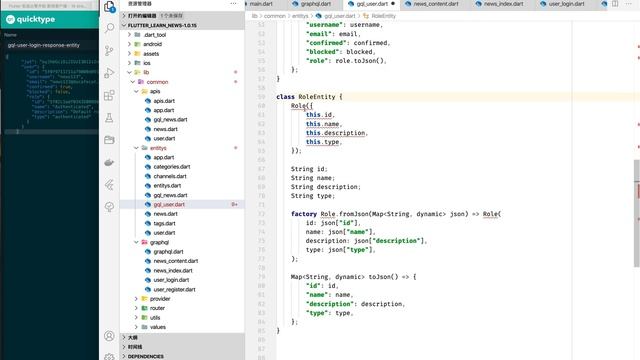This screenshot has height=360, width=640.
Task: Open editor More Actions ellipsis
Action: [629, 4]
